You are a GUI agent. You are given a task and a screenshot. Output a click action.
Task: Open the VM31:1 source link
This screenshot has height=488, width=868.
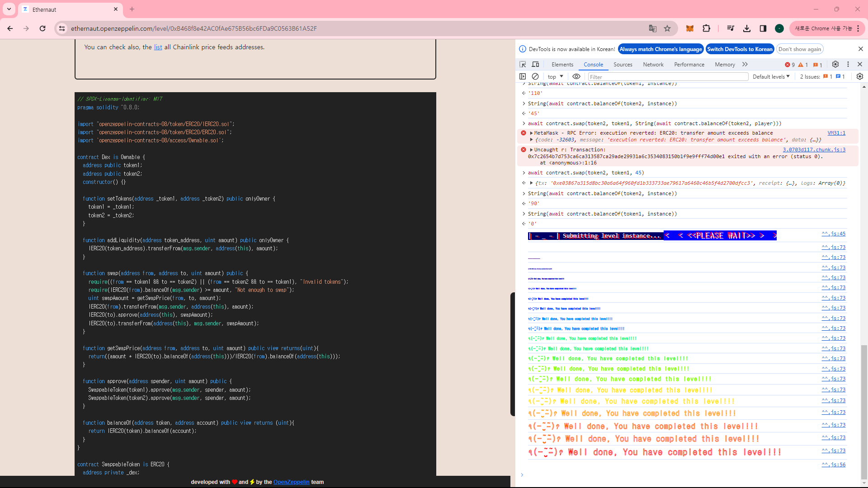point(836,133)
